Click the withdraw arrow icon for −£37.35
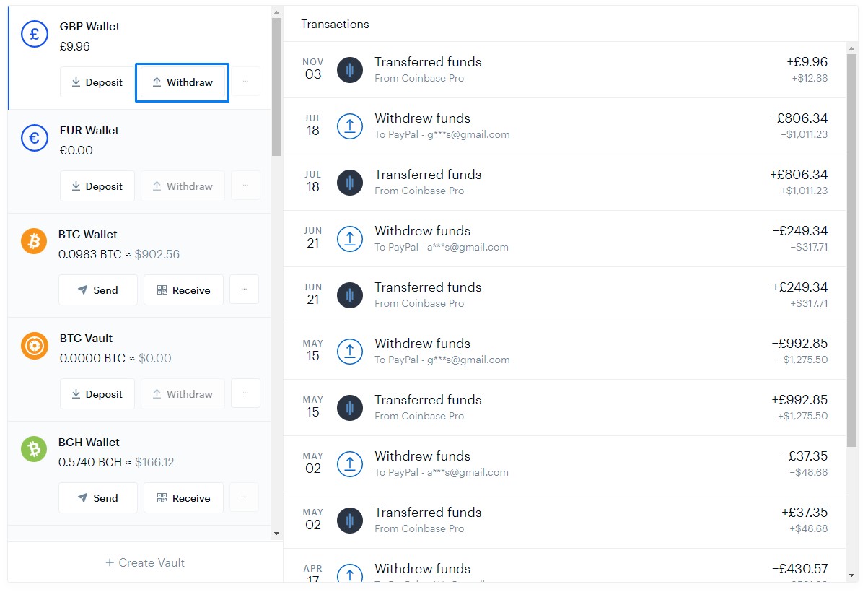This screenshot has height=592, width=868. (350, 464)
